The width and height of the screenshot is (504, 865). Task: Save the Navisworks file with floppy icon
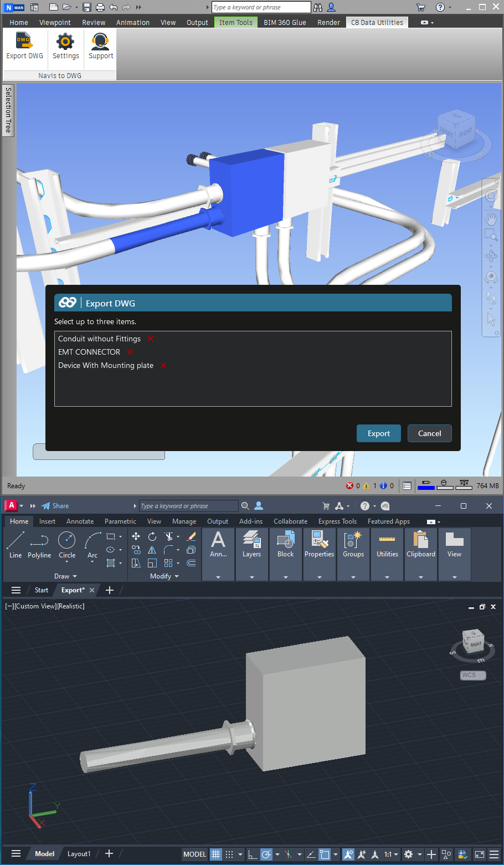[87, 7]
